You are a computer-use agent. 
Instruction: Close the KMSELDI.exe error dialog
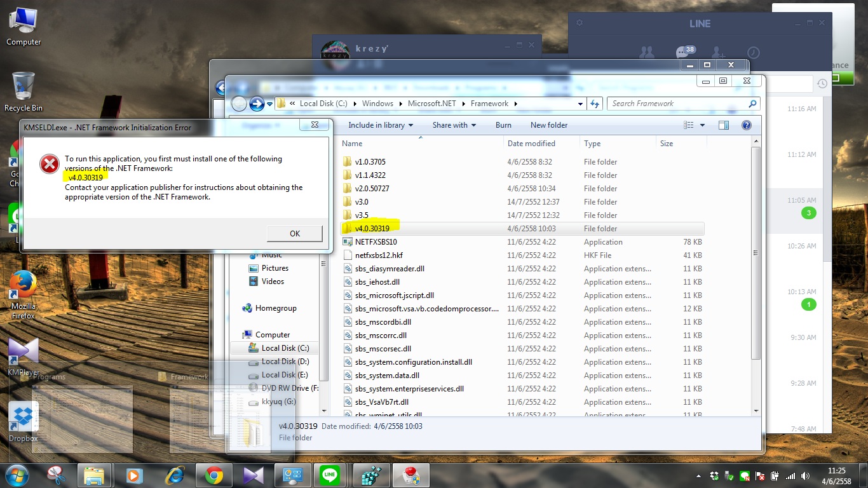(x=315, y=125)
